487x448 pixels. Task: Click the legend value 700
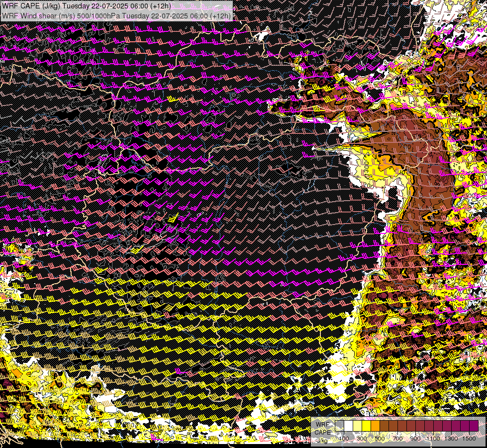397,439
